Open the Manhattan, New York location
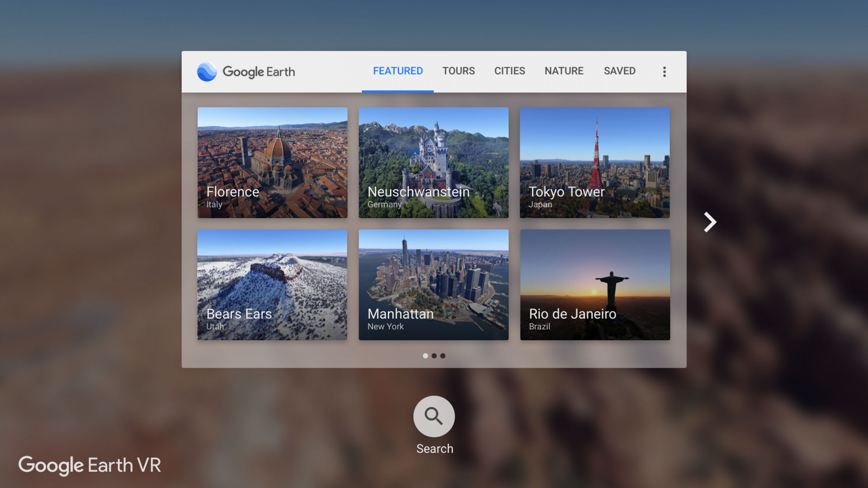Screen dimensions: 868x488 (434, 285)
